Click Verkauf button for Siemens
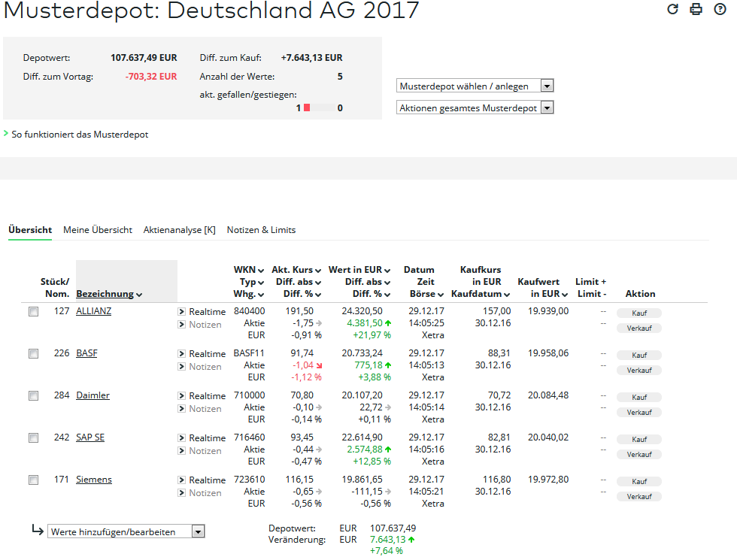 coord(639,496)
